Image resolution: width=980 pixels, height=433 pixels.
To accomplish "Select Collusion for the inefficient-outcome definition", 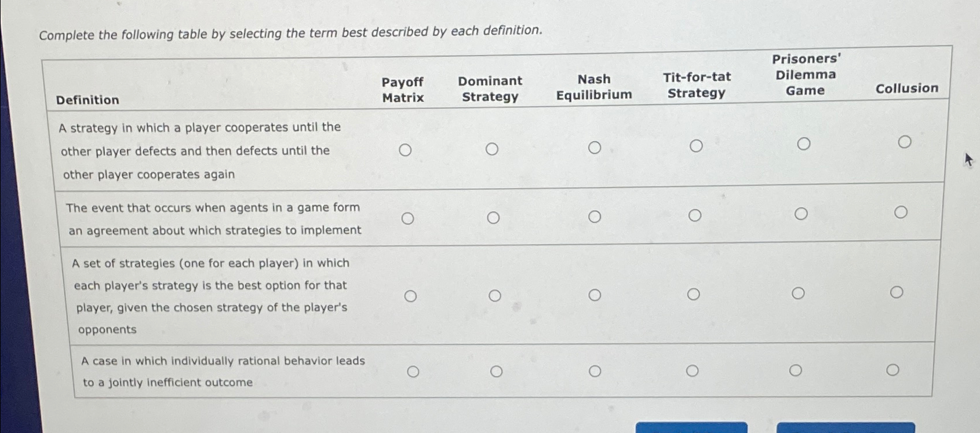I will pos(893,368).
